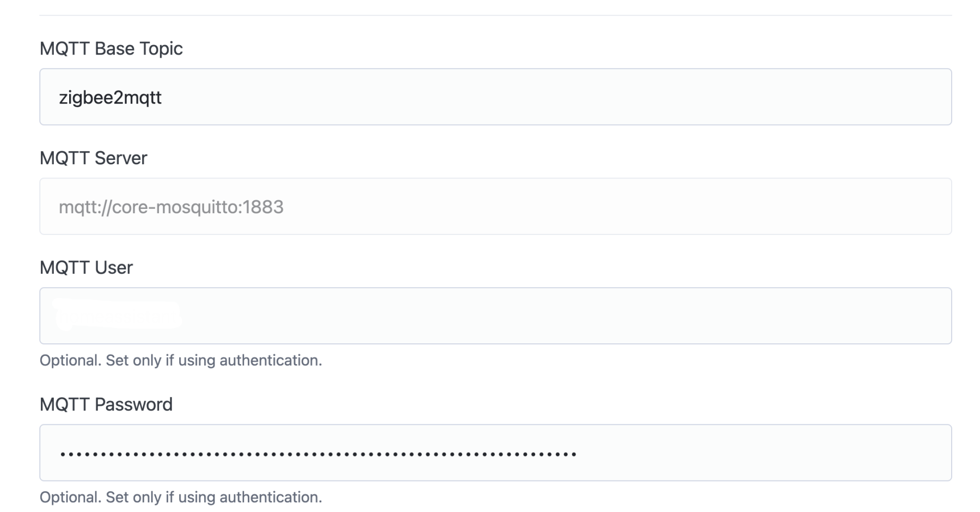This screenshot has width=980, height=512.
Task: Click the MQTT Base Topic label
Action: click(x=111, y=48)
